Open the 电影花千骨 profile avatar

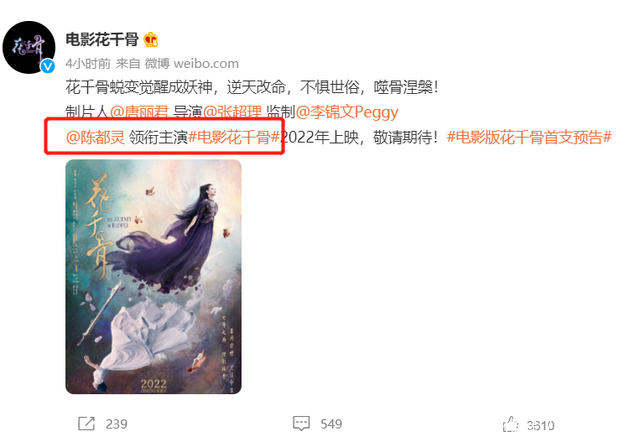[x=29, y=47]
